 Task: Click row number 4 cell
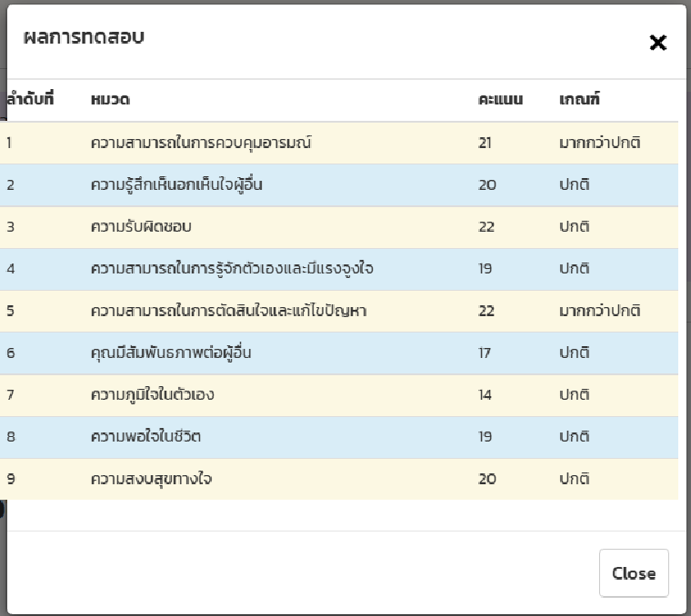pos(11,269)
